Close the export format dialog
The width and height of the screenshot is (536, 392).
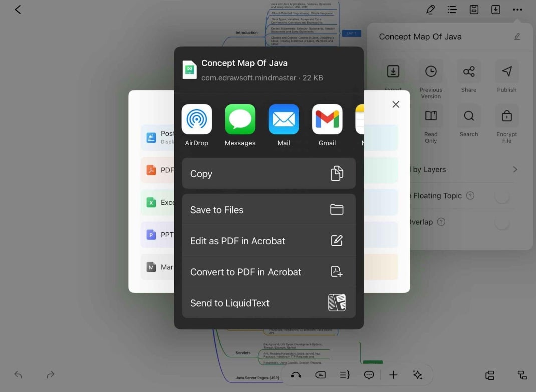pos(396,104)
